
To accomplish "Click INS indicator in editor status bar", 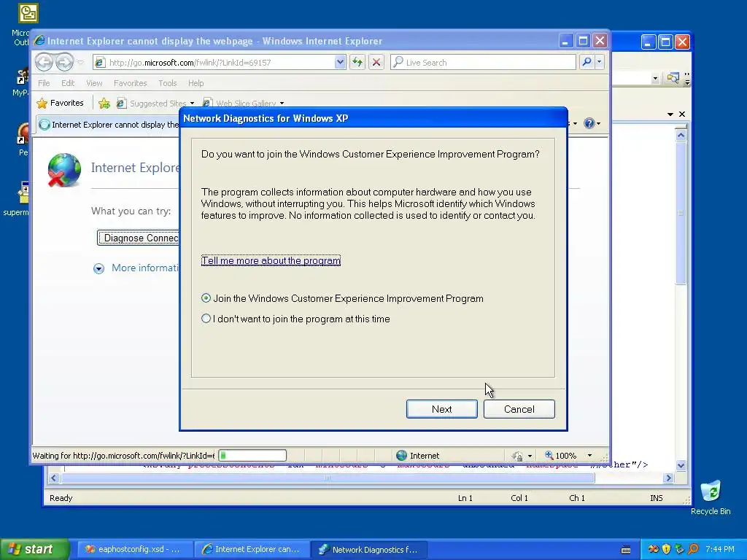I will click(656, 498).
